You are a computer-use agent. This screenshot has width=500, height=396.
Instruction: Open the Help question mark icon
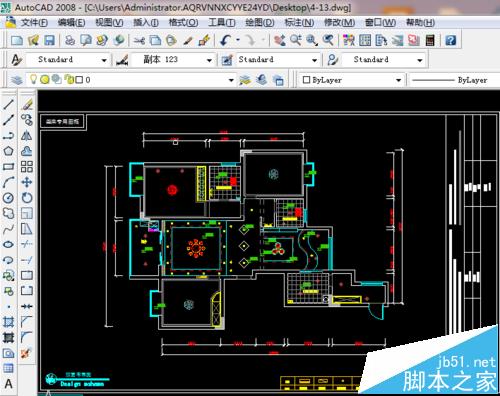tap(450, 40)
